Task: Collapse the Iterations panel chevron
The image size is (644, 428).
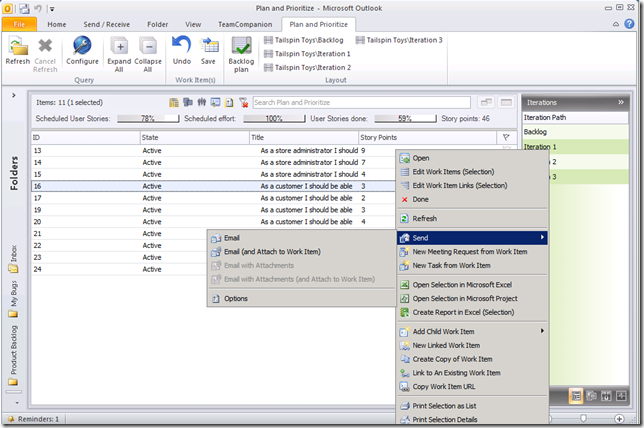Action: point(621,102)
